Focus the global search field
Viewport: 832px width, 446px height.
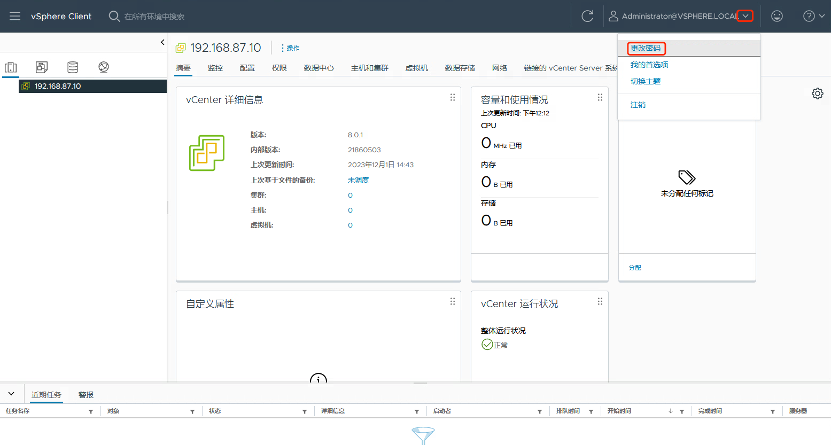coord(154,16)
